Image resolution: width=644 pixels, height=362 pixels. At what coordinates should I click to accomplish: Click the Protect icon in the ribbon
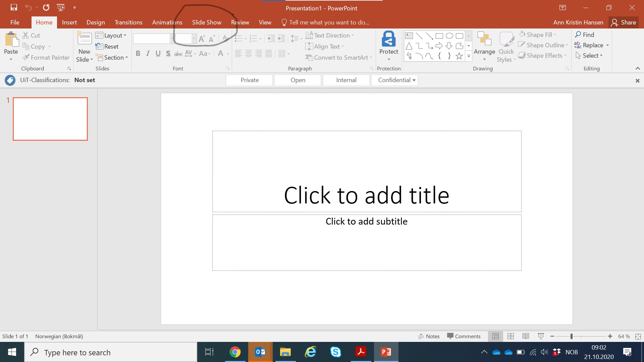[x=388, y=40]
